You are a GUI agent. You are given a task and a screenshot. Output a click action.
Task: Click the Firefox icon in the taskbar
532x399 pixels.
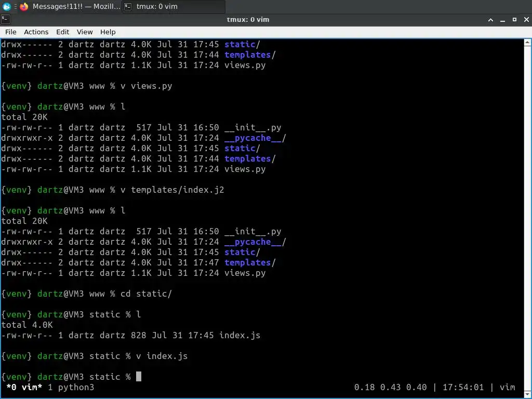[24, 6]
